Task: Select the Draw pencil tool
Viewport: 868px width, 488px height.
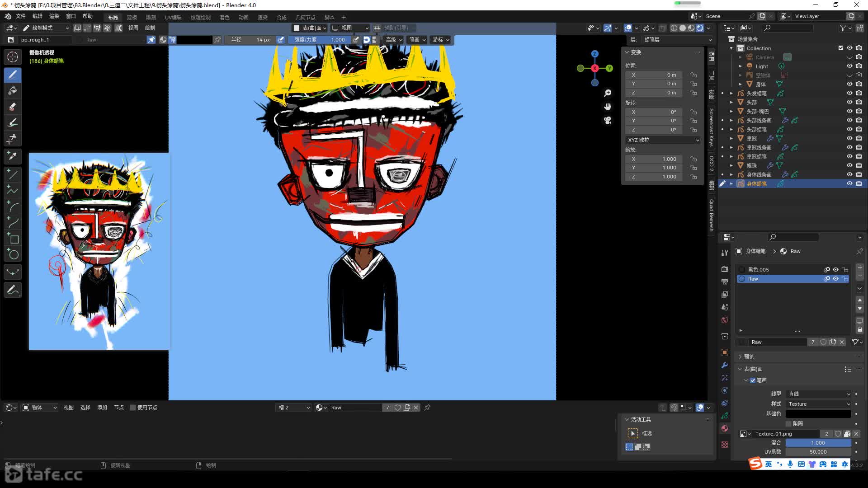Action: tap(13, 75)
